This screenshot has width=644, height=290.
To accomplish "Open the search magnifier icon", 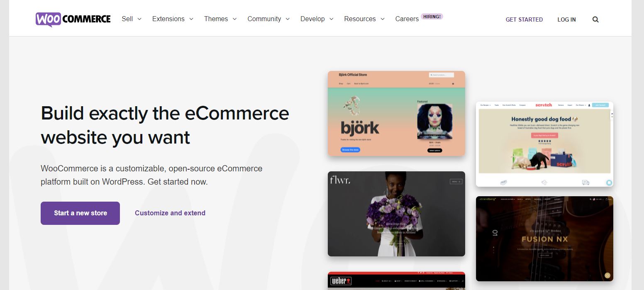I will tap(595, 19).
